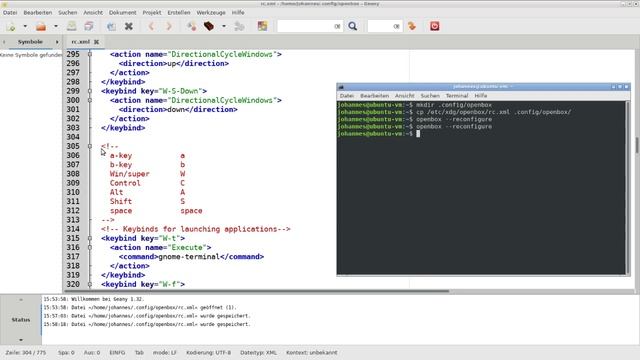
Task: Open the Dokument menu
Action: pos(122,13)
